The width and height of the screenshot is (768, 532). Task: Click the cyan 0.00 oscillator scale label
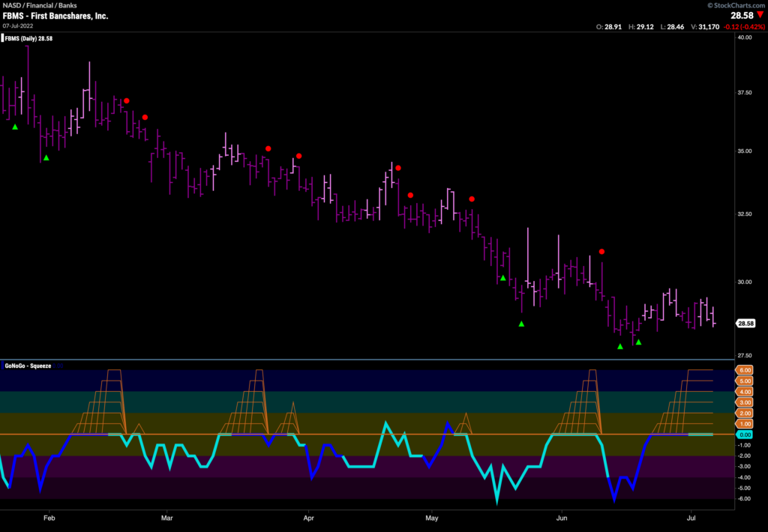(746, 435)
